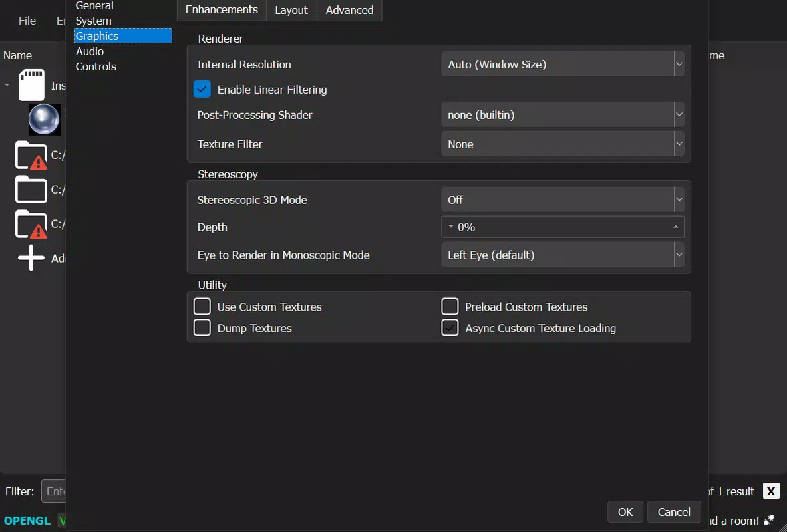Click the plus icon to add a directory
The height and width of the screenshot is (532, 787).
point(31,258)
